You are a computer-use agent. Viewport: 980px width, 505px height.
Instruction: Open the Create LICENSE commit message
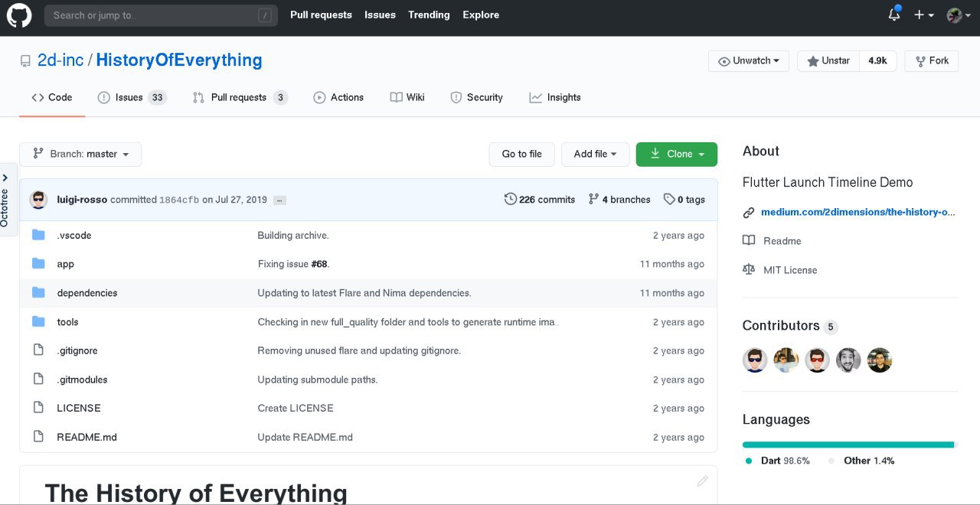(x=296, y=409)
